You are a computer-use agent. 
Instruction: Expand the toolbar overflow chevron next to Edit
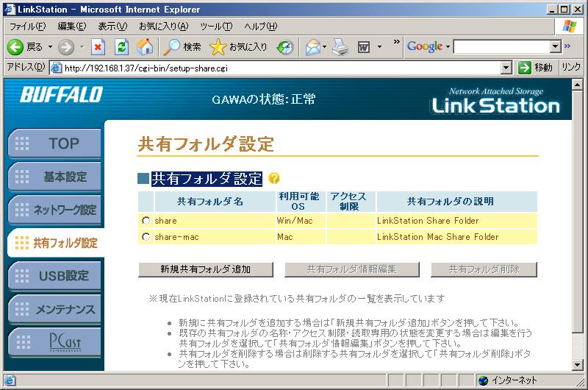[396, 42]
